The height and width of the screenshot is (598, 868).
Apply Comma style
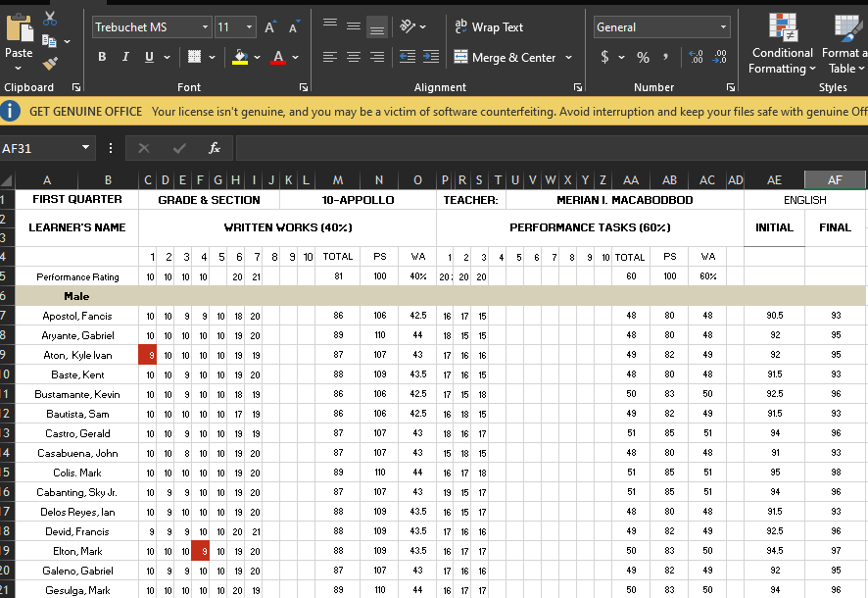[665, 57]
